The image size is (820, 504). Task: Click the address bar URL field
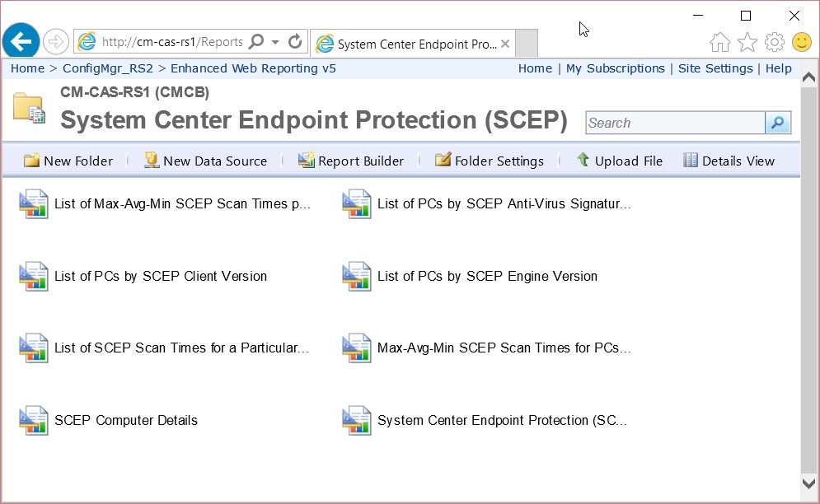coord(172,42)
